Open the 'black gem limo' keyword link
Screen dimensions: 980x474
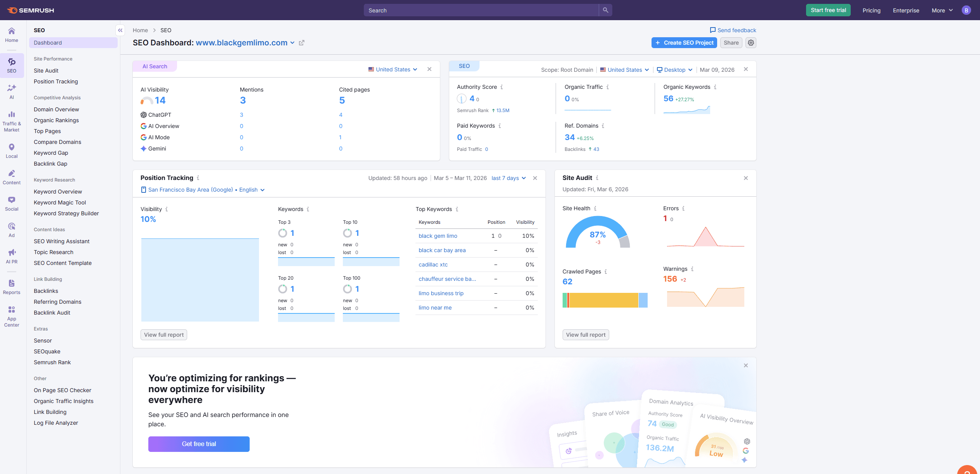click(x=438, y=235)
